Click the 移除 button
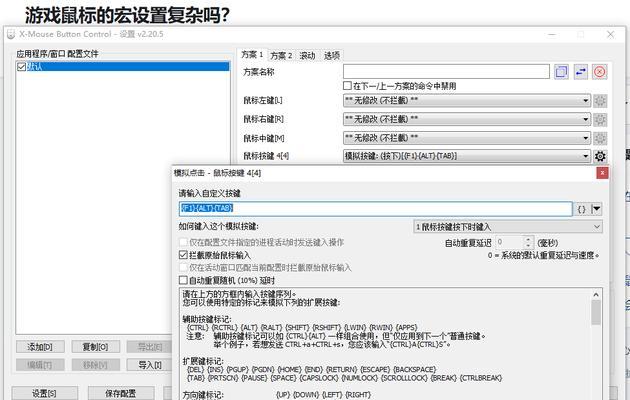Image resolution: width=630 pixels, height=400 pixels. 95,365
